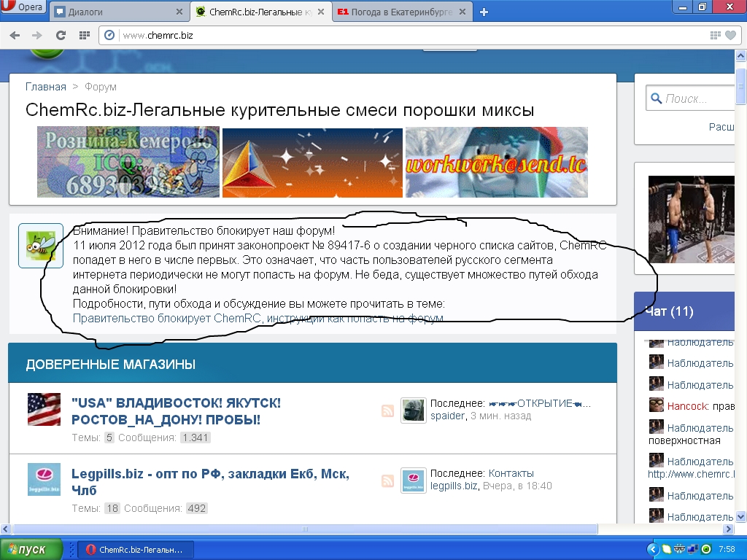
Task: Reload the current page
Action: pyautogui.click(x=61, y=35)
